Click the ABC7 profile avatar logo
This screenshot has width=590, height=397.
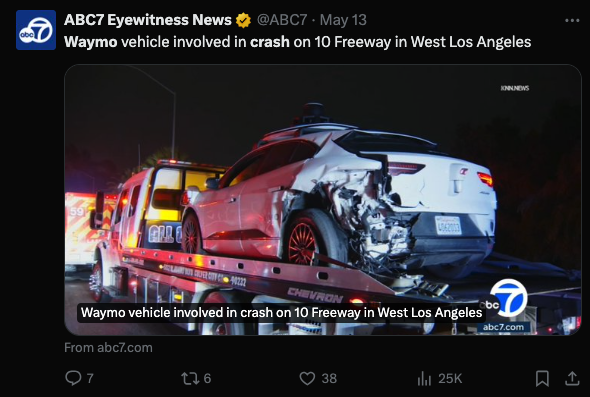(x=36, y=30)
